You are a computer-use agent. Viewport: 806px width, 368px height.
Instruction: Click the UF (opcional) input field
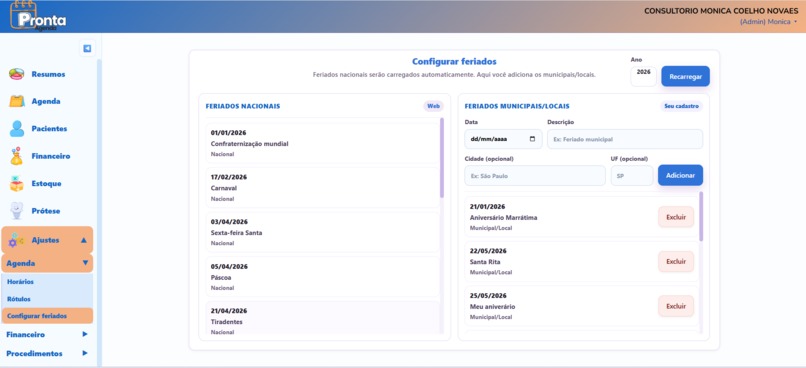[632, 175]
